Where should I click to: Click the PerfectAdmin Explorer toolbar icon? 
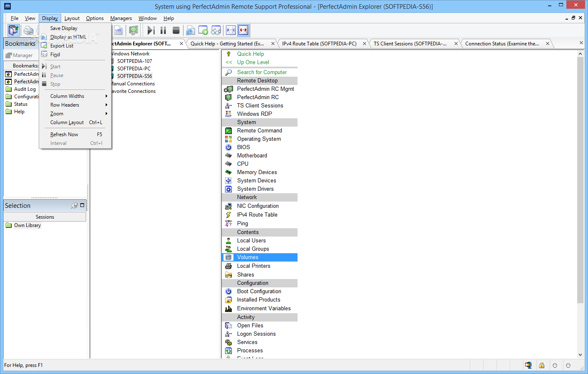coord(14,30)
